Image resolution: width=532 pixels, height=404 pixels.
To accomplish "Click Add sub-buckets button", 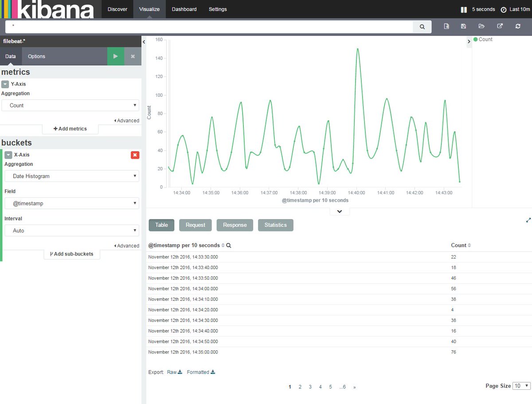I will click(71, 254).
